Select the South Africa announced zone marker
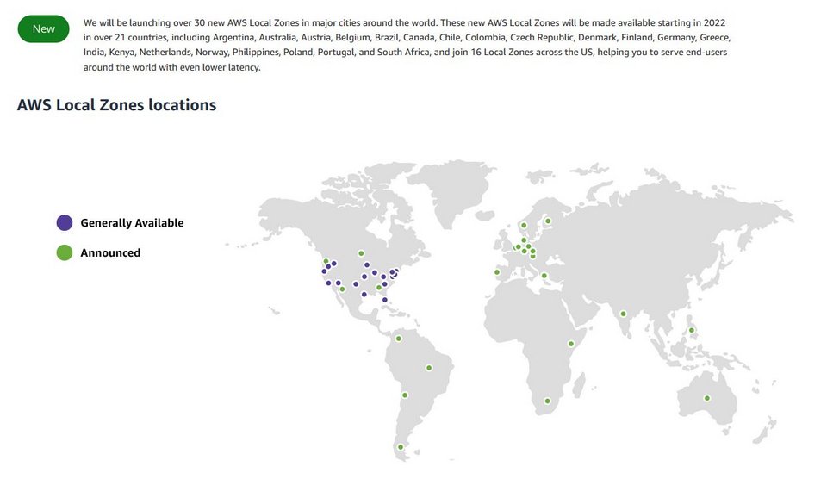The height and width of the screenshot is (504, 827). click(547, 401)
